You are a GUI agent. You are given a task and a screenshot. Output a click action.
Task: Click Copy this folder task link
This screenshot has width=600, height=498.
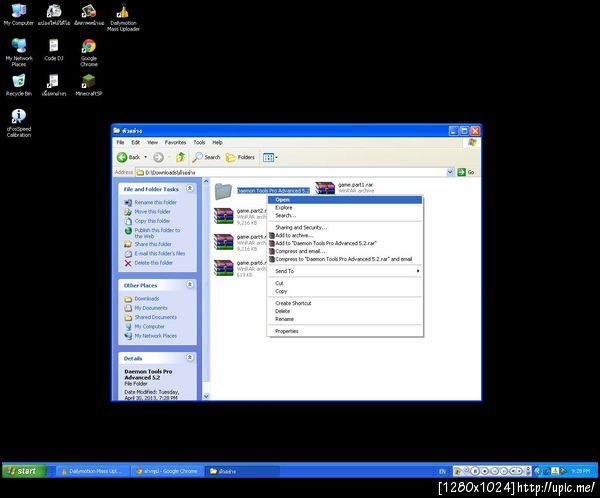tap(152, 221)
